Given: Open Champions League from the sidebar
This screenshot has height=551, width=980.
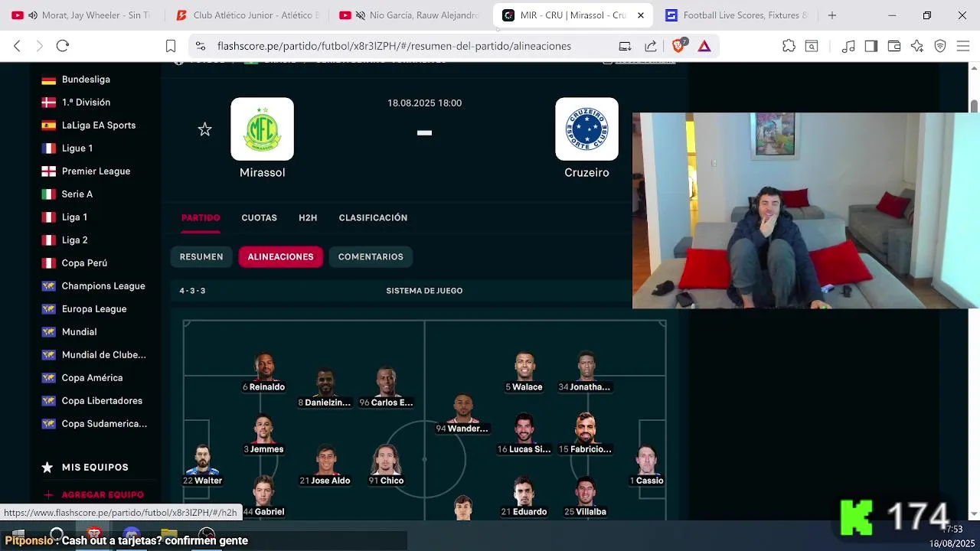Looking at the screenshot, I should 103,286.
